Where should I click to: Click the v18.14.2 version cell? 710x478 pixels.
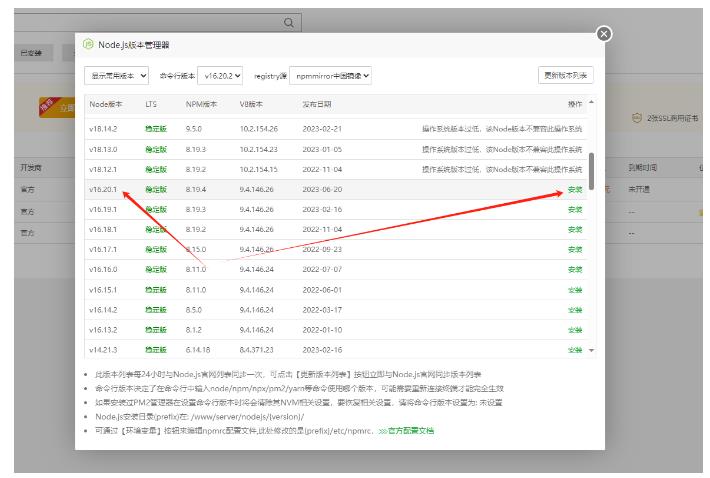pyautogui.click(x=103, y=129)
